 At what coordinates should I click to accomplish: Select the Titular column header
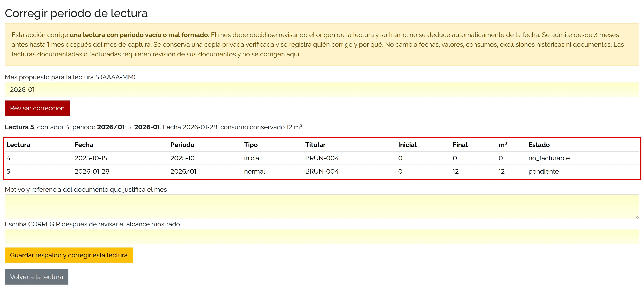click(x=315, y=145)
